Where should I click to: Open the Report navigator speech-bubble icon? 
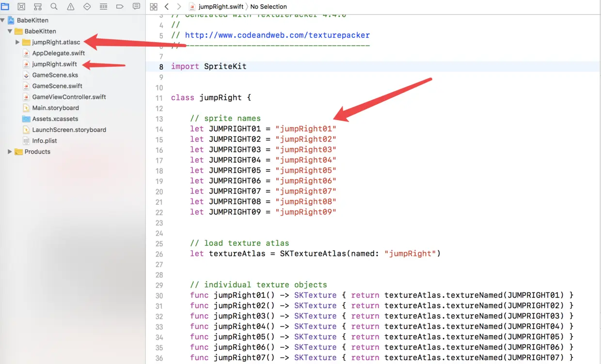(x=136, y=6)
